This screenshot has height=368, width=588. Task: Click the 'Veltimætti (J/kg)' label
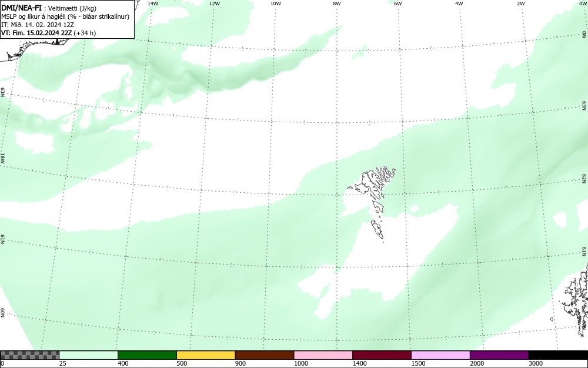(x=72, y=8)
